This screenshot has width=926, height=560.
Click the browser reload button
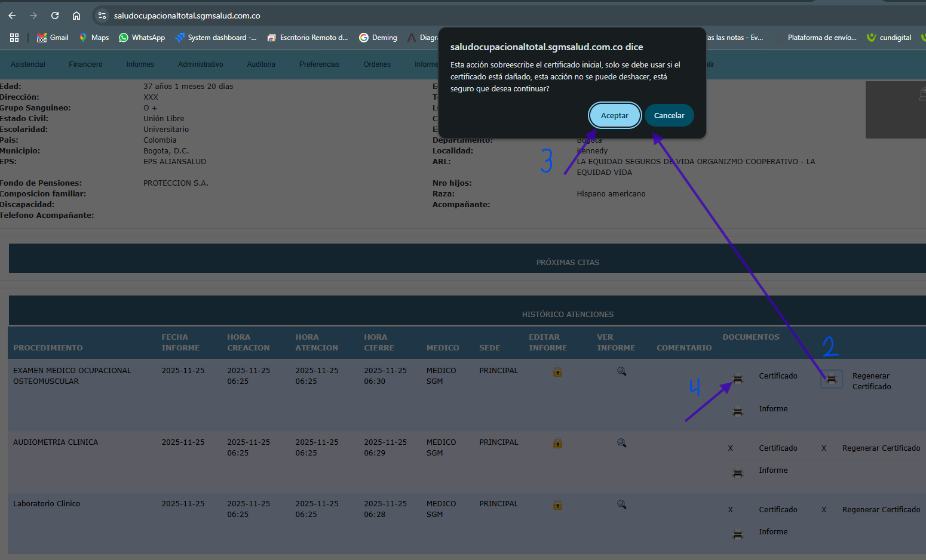(55, 16)
